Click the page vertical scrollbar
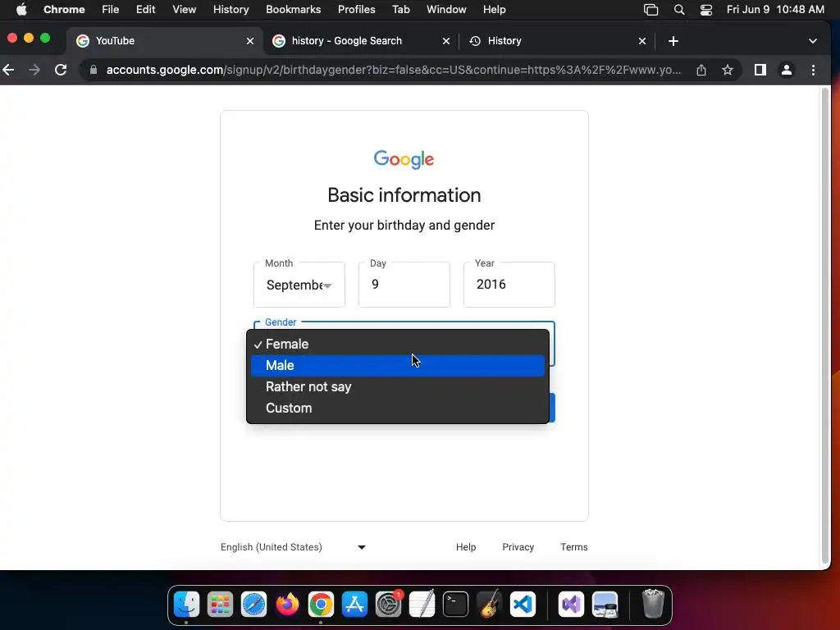The width and height of the screenshot is (840, 630). pos(825,326)
